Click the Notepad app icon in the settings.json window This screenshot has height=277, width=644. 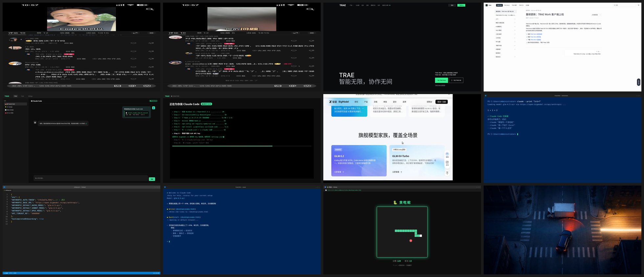click(4, 187)
